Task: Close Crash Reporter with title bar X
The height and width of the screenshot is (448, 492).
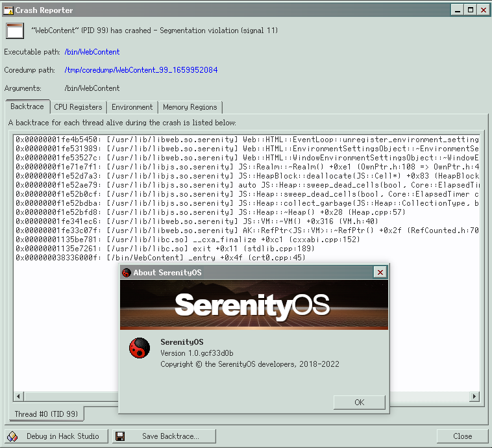Action: [484, 10]
